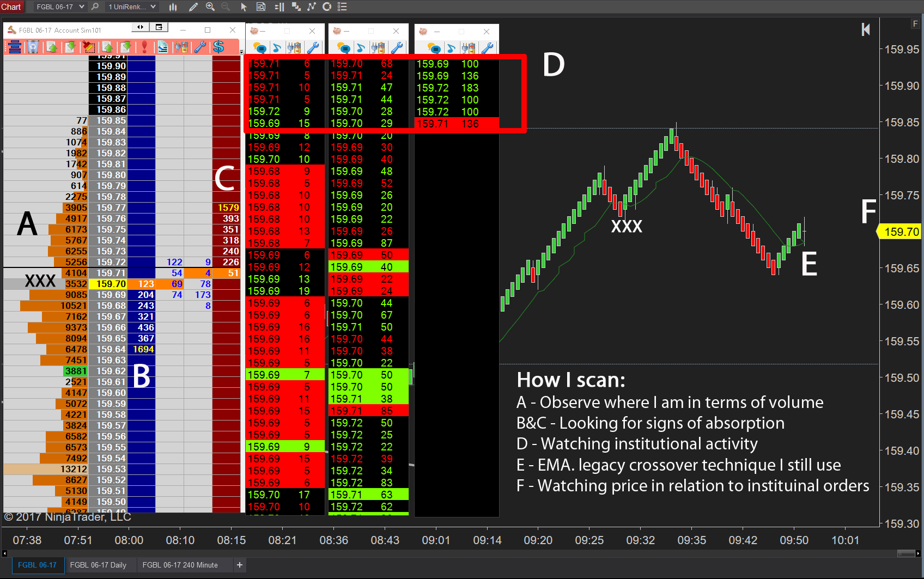Click the red exclamation mark icon

coord(144,47)
